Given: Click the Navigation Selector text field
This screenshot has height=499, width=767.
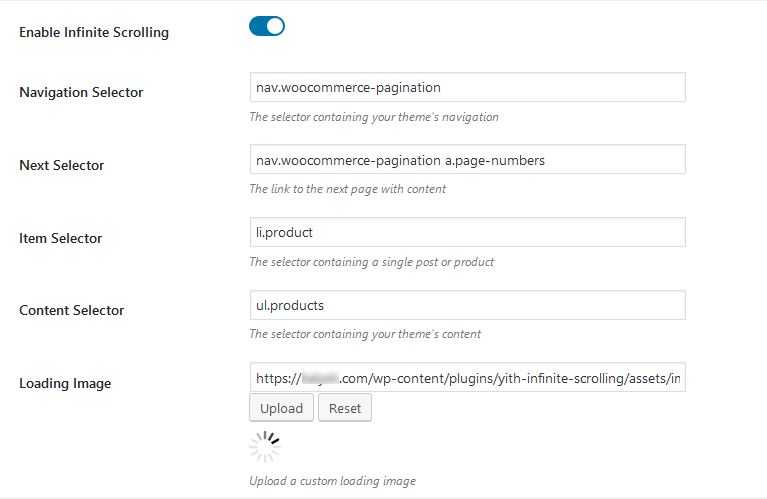Looking at the screenshot, I should point(468,87).
